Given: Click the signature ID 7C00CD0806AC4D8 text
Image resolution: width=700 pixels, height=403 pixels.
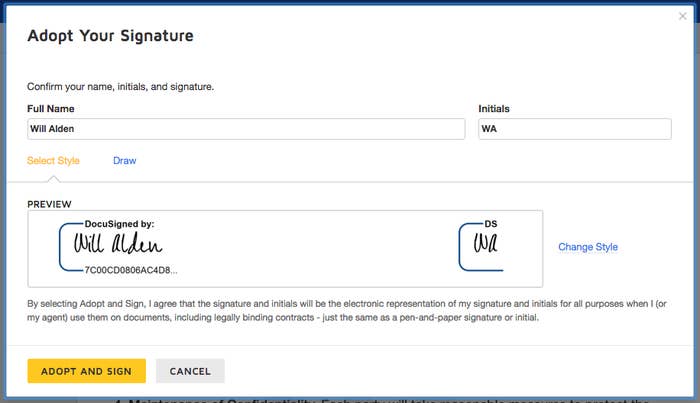Looking at the screenshot, I should pyautogui.click(x=131, y=270).
